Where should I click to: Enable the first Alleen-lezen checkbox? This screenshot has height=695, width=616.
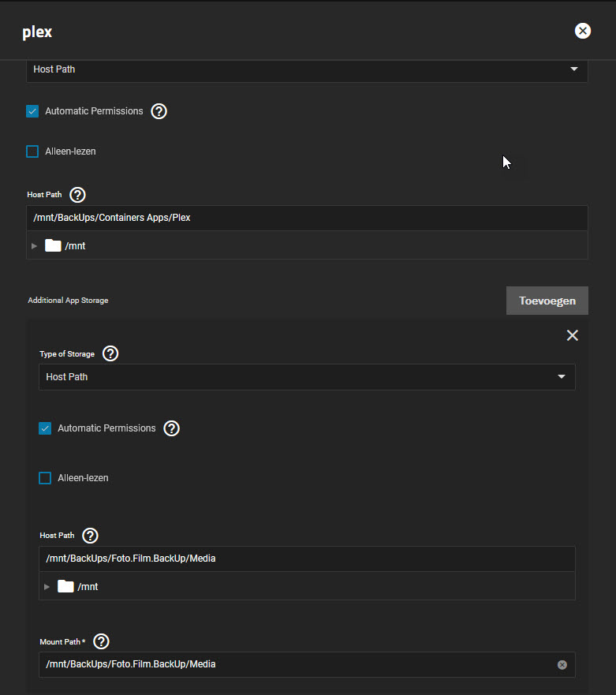tap(32, 151)
